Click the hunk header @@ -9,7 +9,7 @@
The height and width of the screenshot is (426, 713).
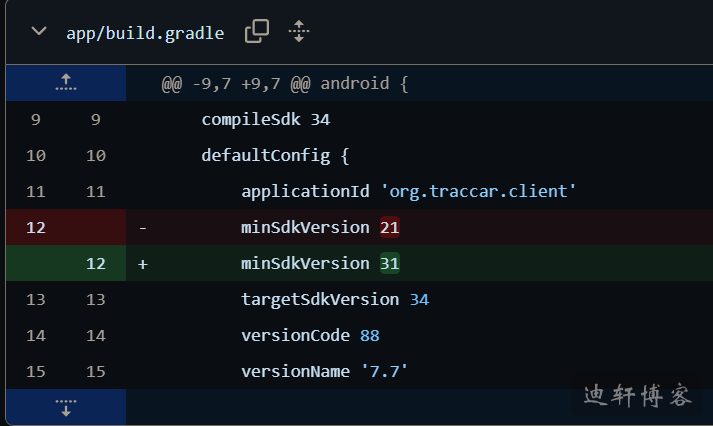285,84
